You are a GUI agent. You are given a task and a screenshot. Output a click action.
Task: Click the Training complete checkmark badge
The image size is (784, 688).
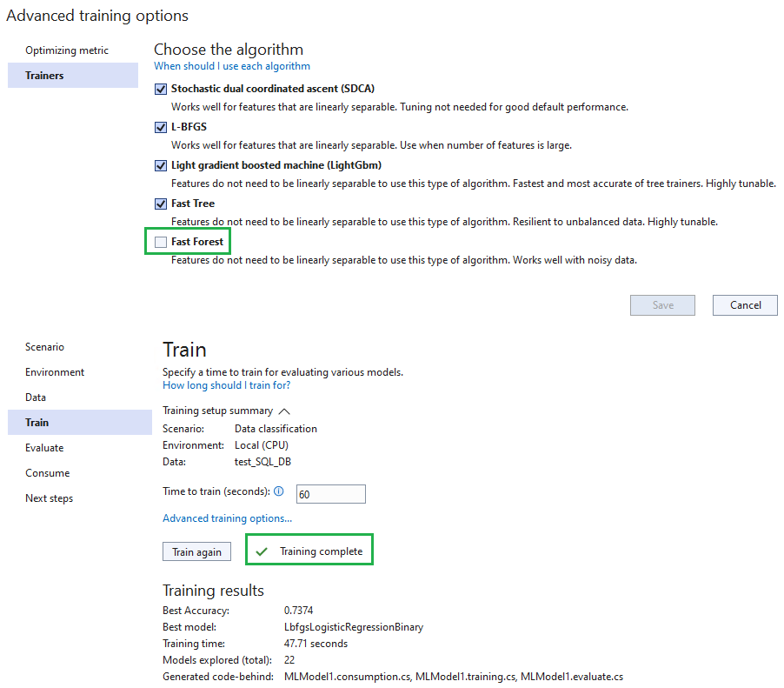pyautogui.click(x=309, y=549)
